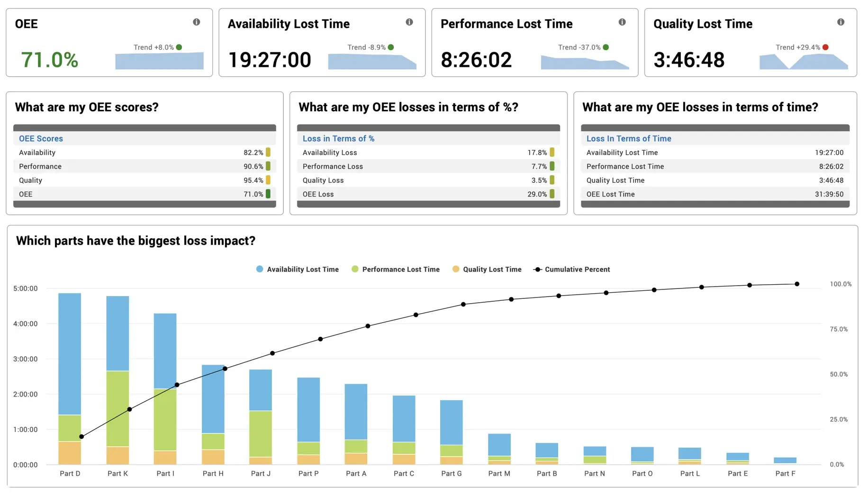Click the Part F bar
The height and width of the screenshot is (495, 868).
(x=785, y=460)
